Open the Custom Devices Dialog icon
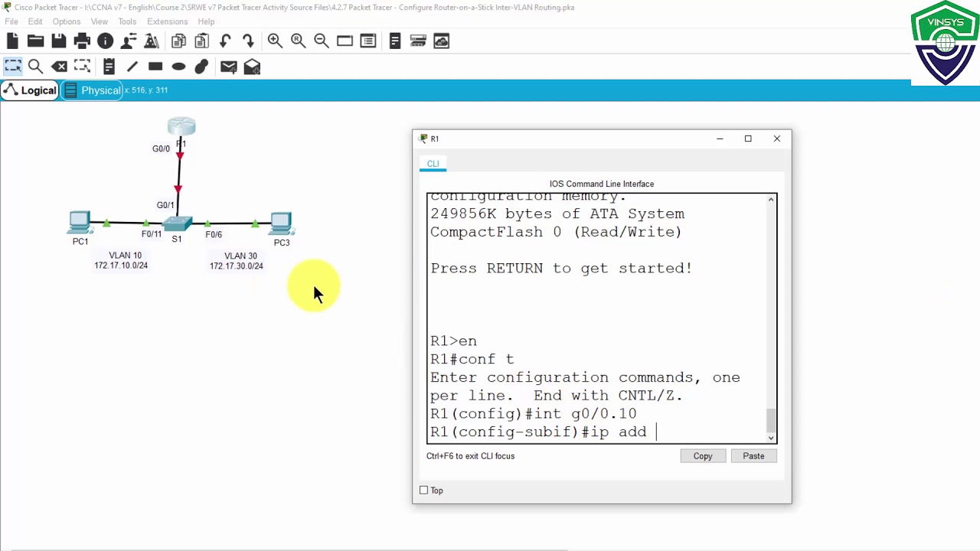The width and height of the screenshot is (980, 551). point(368,41)
